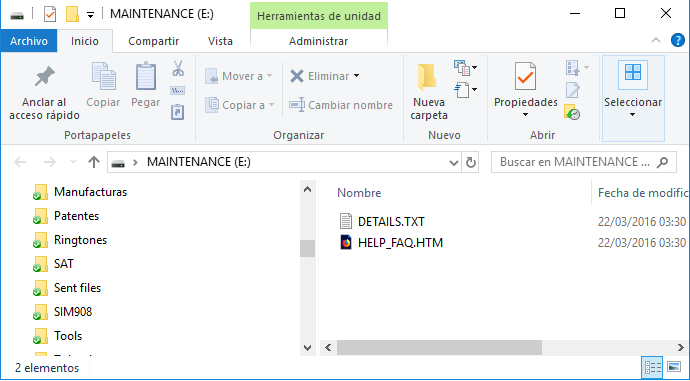Click the horizontal scrollbar thumb in file list

pyautogui.click(x=439, y=348)
